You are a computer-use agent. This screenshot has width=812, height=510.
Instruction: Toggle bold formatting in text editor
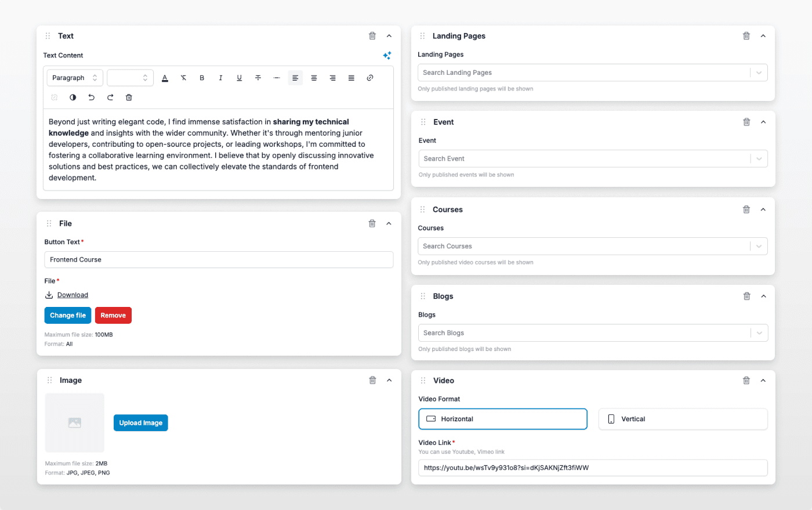202,78
